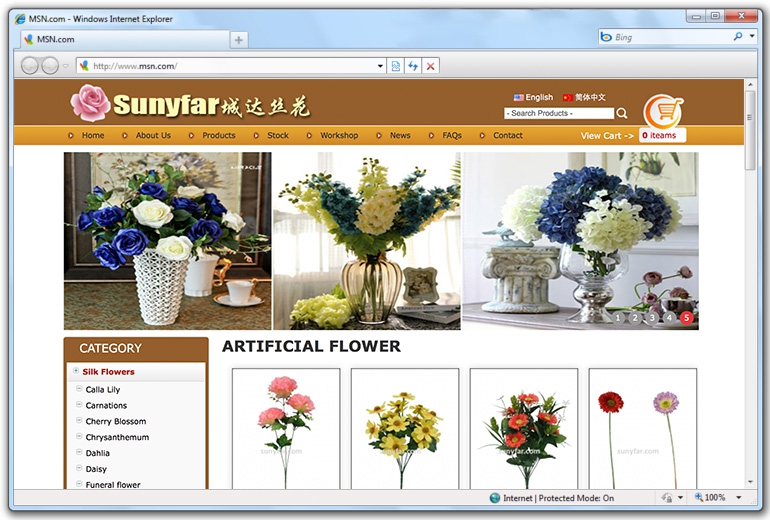Stop loading with the red X icon
This screenshot has height=520, width=770.
click(431, 66)
